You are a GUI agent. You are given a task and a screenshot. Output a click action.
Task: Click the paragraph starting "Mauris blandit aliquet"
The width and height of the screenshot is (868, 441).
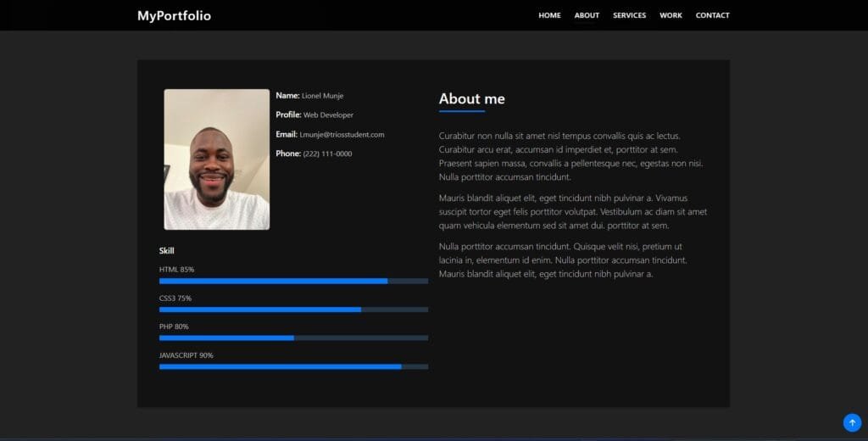pos(572,212)
